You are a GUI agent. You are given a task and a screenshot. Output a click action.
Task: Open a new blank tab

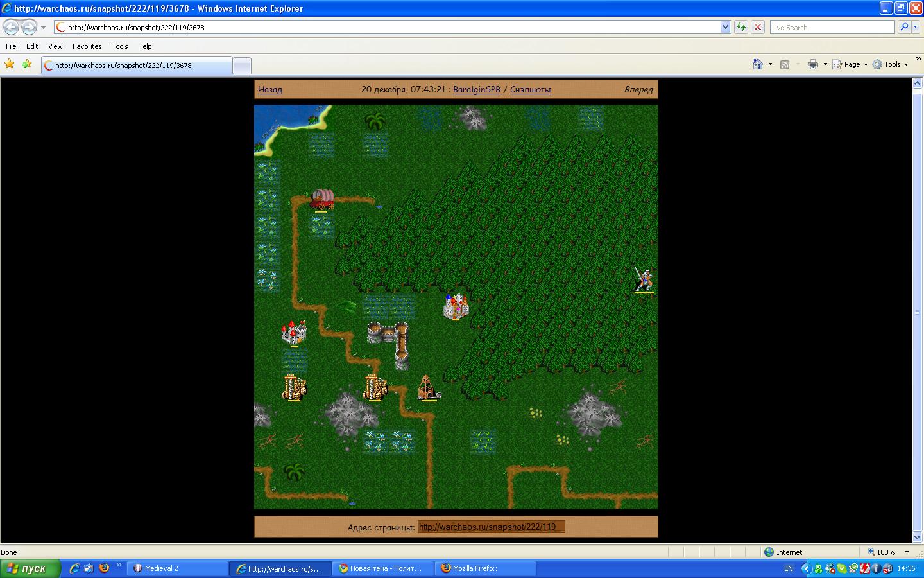241,66
